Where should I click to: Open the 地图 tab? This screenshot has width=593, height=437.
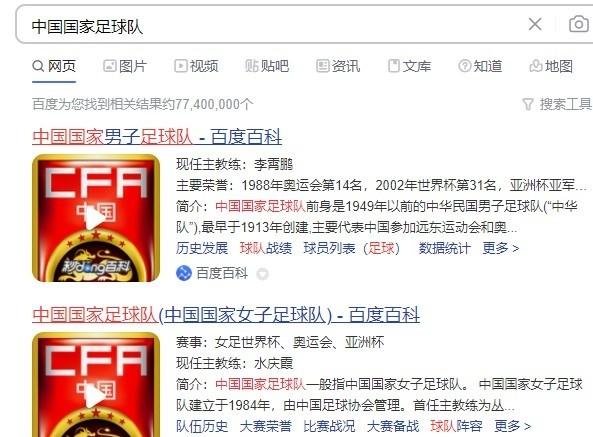tap(551, 66)
